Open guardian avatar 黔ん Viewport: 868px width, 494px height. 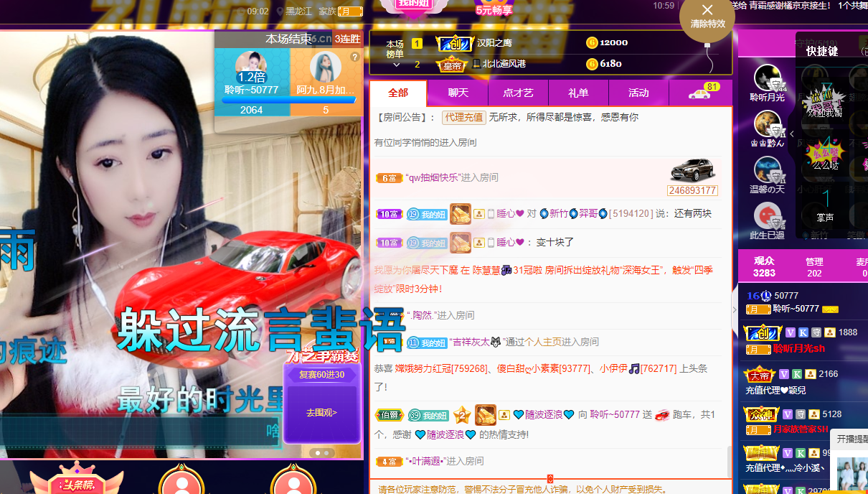(x=768, y=124)
